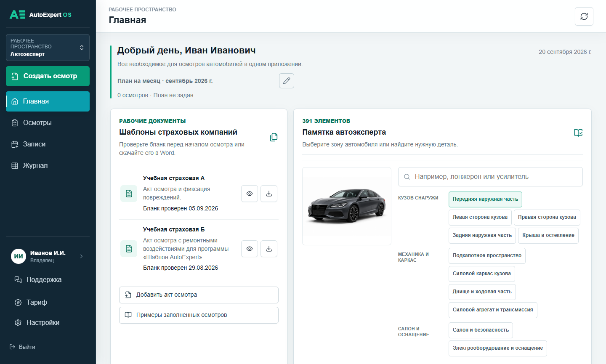The width and height of the screenshot is (606, 364).
Task: Click the date 20 сентября 2026 г.
Action: coord(565,52)
